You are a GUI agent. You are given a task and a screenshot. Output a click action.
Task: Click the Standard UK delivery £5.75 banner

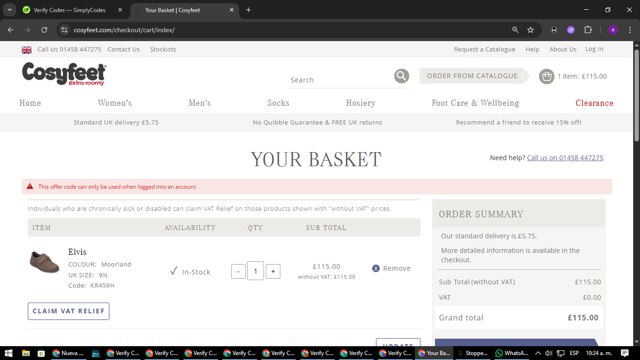(116, 122)
